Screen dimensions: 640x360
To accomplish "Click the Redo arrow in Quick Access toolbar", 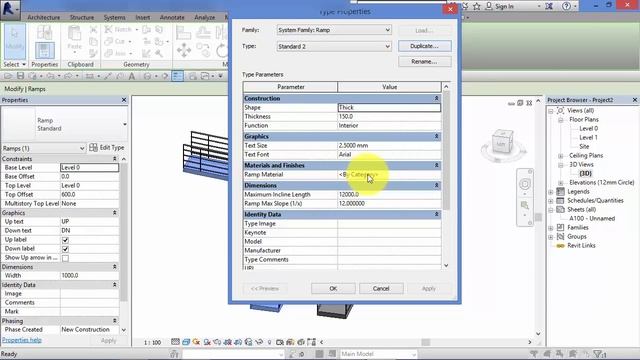I will click(x=68, y=76).
